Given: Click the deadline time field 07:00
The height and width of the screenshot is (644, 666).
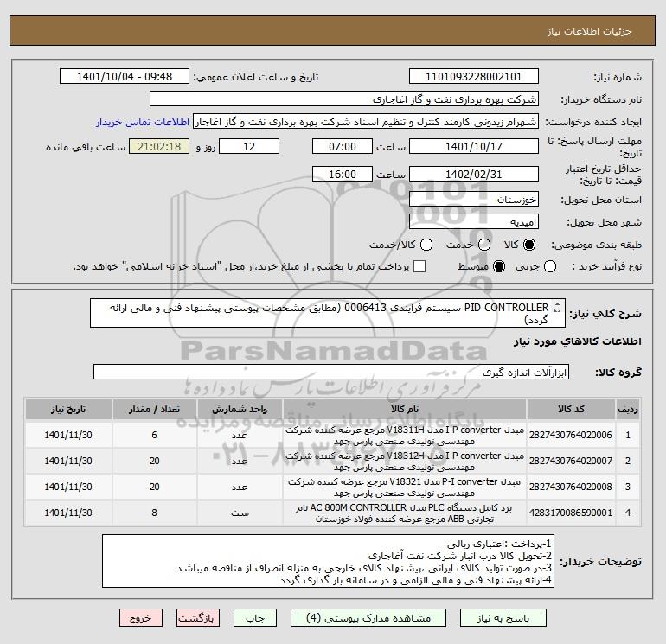Looking at the screenshot, I should (x=343, y=146).
